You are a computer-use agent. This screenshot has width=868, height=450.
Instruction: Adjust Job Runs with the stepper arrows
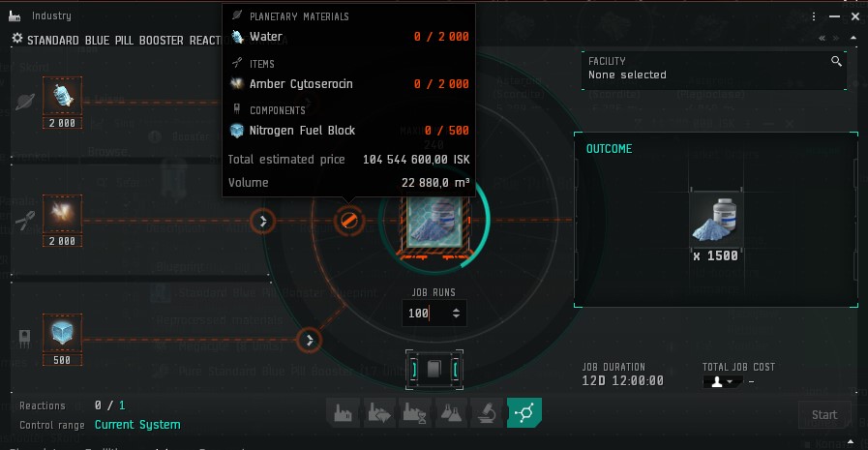pos(456,314)
